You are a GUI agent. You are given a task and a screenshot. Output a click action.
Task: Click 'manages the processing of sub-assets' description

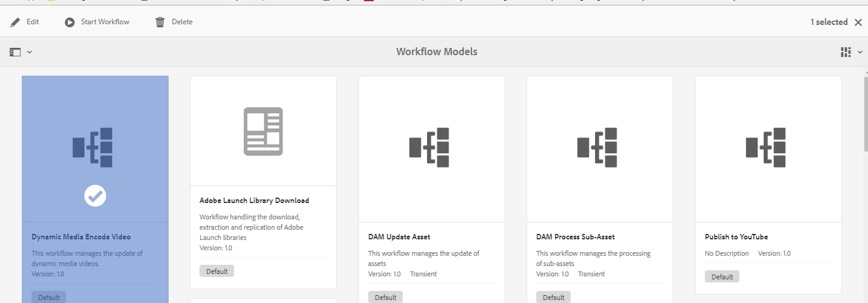tap(593, 258)
